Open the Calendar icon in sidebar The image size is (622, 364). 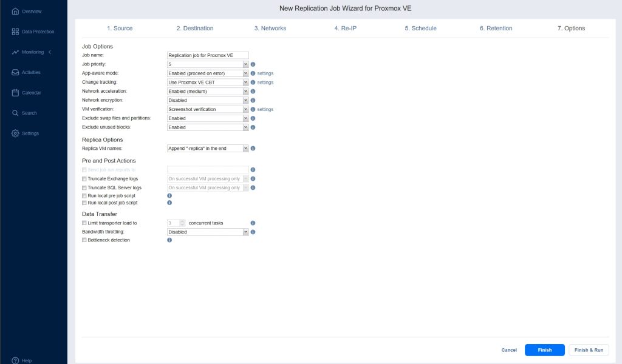point(15,93)
